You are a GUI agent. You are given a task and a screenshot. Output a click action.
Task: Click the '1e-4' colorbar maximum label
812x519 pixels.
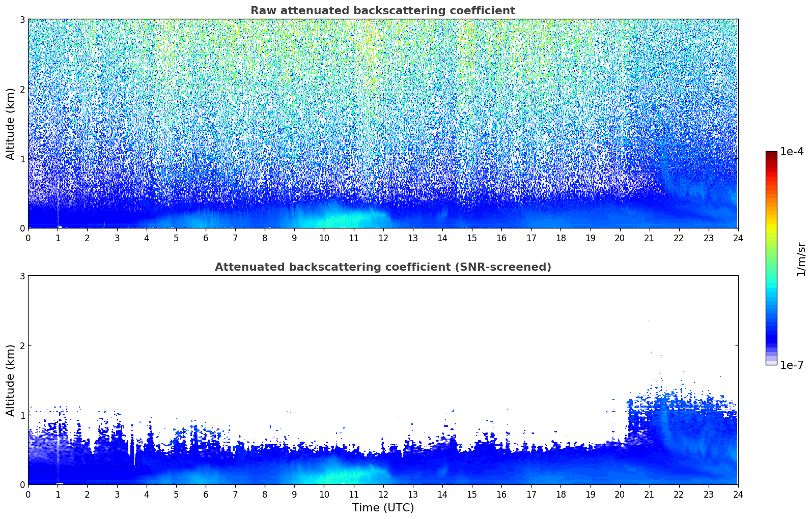[792, 152]
